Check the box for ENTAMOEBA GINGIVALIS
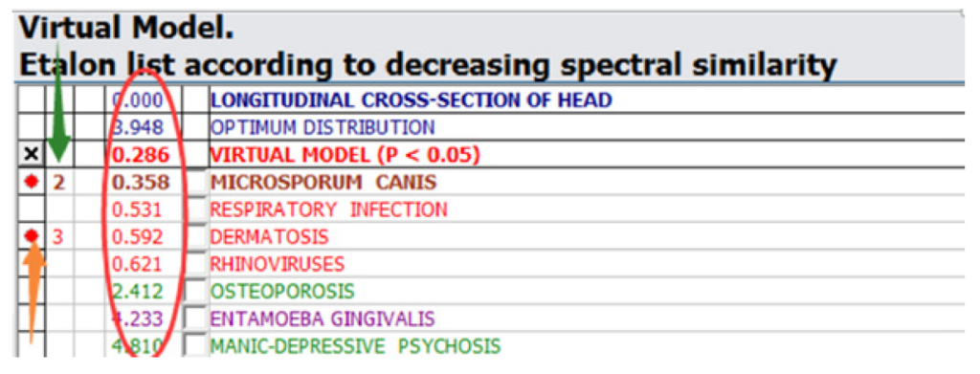 (198, 318)
